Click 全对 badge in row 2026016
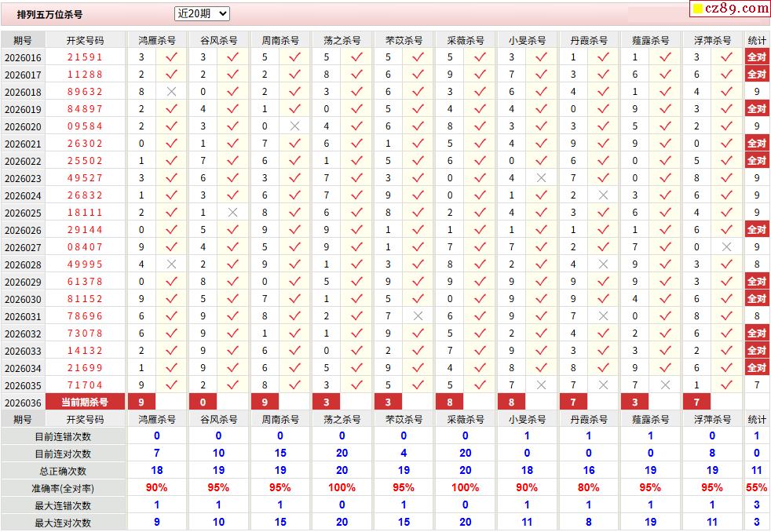Image resolution: width=771 pixels, height=532 pixels. (756, 57)
